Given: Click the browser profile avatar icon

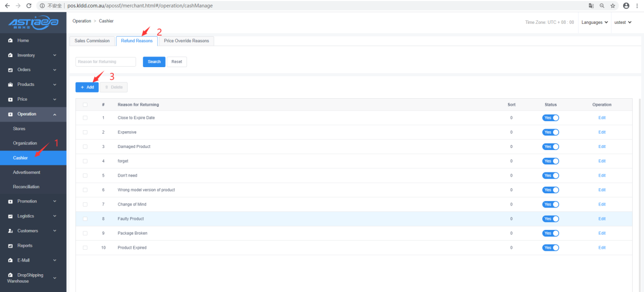Looking at the screenshot, I should (626, 6).
